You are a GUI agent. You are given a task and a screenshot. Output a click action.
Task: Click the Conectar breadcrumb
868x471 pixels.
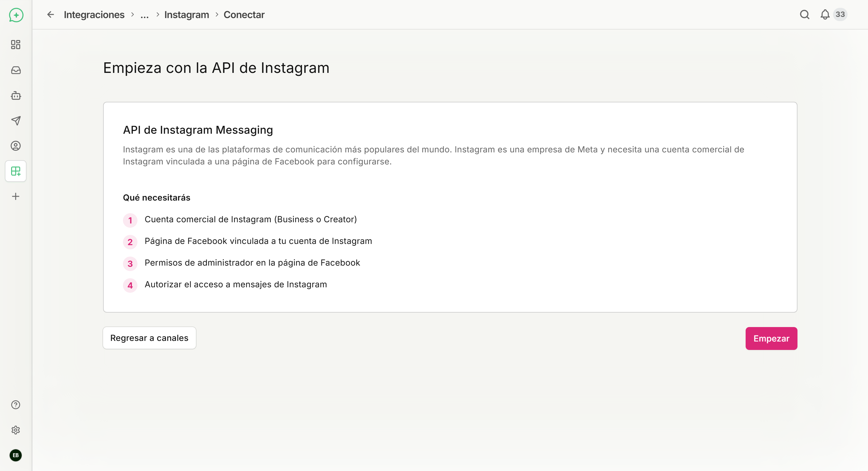tap(244, 15)
